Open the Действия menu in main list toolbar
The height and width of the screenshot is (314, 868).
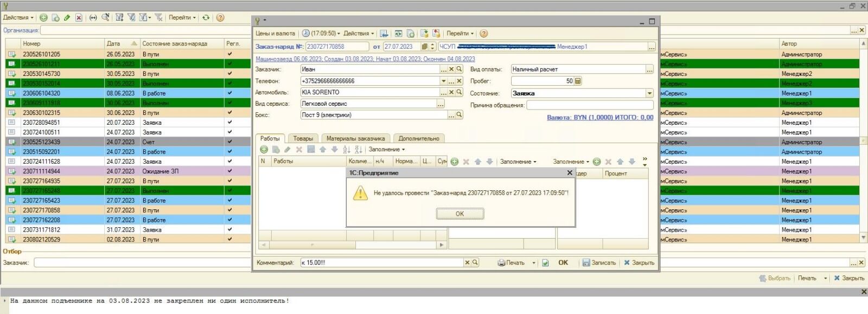click(x=18, y=17)
